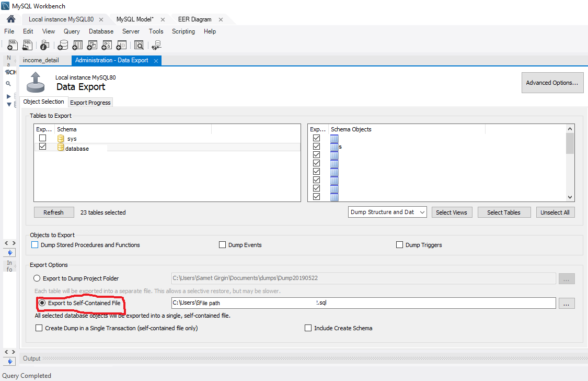The height and width of the screenshot is (381, 588).
Task: Open the Dump Structure and Data dropdown
Action: pyautogui.click(x=387, y=212)
